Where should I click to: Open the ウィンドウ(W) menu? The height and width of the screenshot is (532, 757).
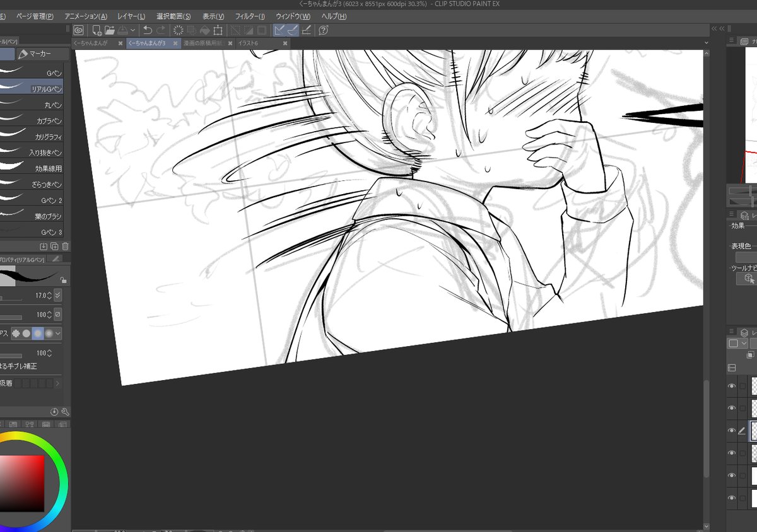pos(293,16)
